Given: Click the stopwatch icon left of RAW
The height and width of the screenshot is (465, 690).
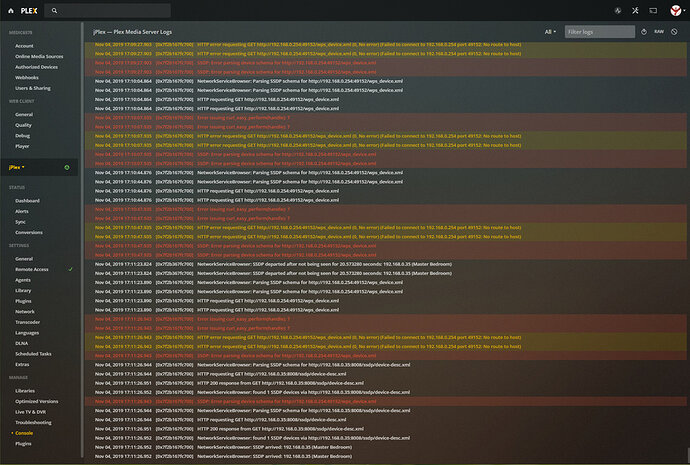Looking at the screenshot, I should click(644, 32).
